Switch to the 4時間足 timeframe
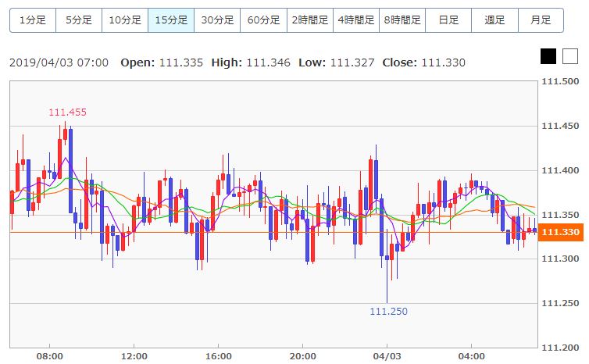The width and height of the screenshot is (589, 364). tap(356, 20)
